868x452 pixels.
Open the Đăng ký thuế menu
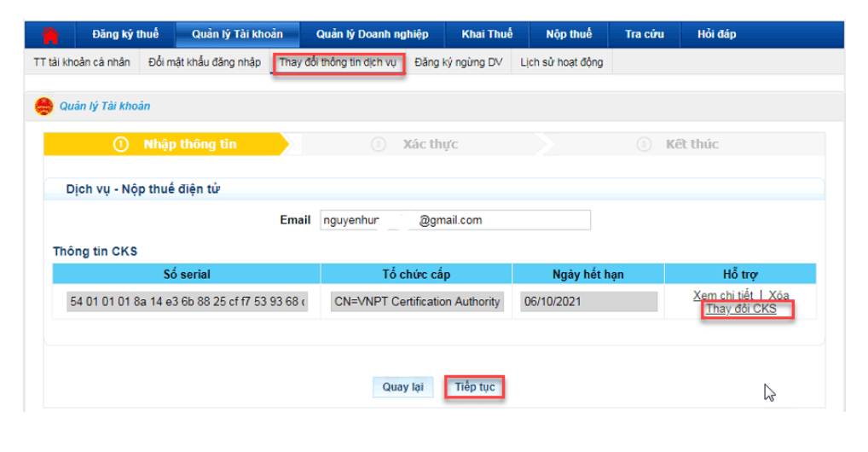[x=125, y=34]
